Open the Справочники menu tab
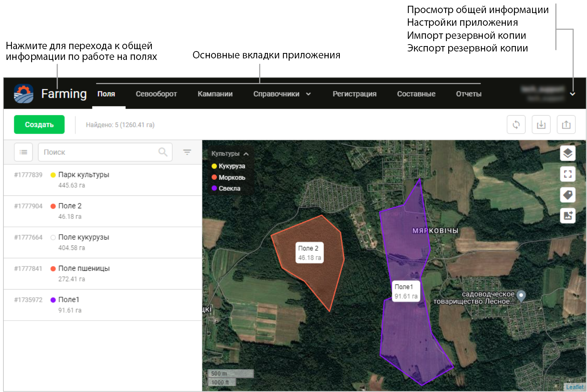Screen dimensions: 587x392 [276, 94]
